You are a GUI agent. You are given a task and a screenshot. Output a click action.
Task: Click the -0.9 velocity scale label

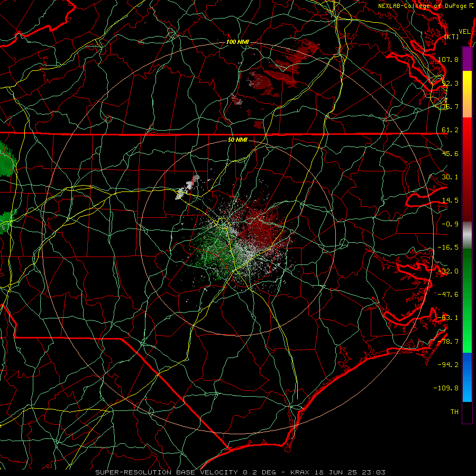(x=450, y=224)
